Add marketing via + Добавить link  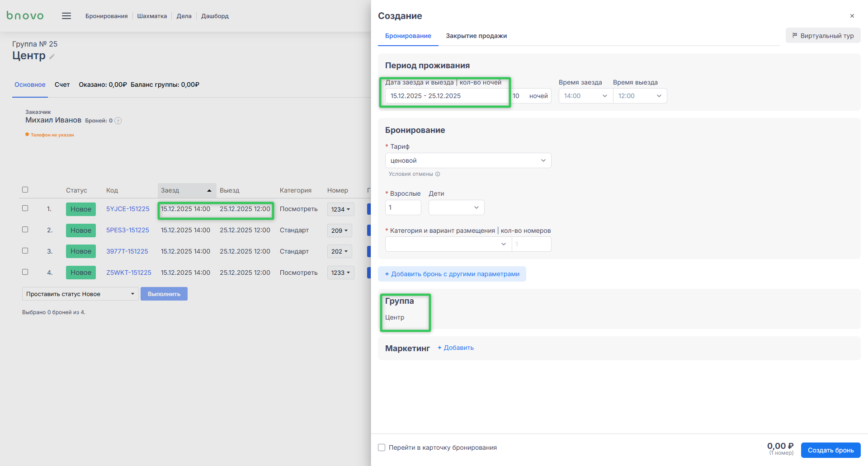[456, 348]
